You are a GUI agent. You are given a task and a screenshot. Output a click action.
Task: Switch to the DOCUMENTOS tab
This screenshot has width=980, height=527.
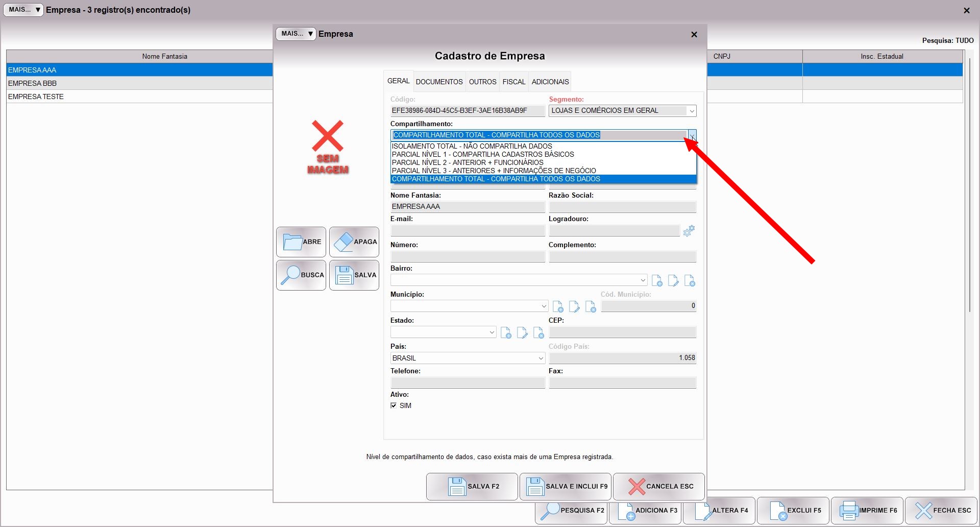click(x=439, y=82)
